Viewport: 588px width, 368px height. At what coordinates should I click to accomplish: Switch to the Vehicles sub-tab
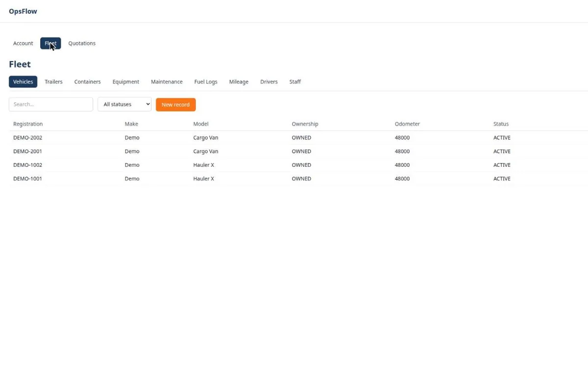(23, 82)
